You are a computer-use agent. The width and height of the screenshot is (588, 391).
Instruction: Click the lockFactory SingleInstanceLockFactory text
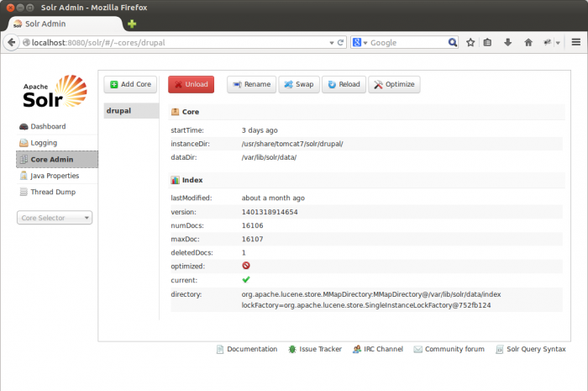[x=366, y=305]
